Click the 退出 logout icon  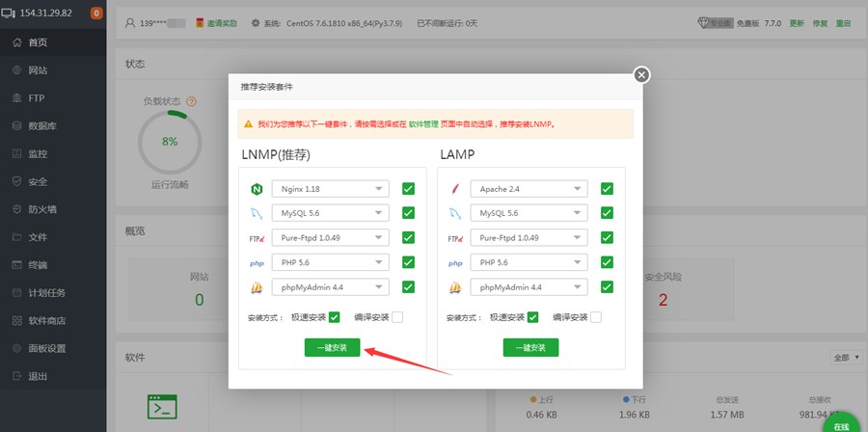click(16, 376)
